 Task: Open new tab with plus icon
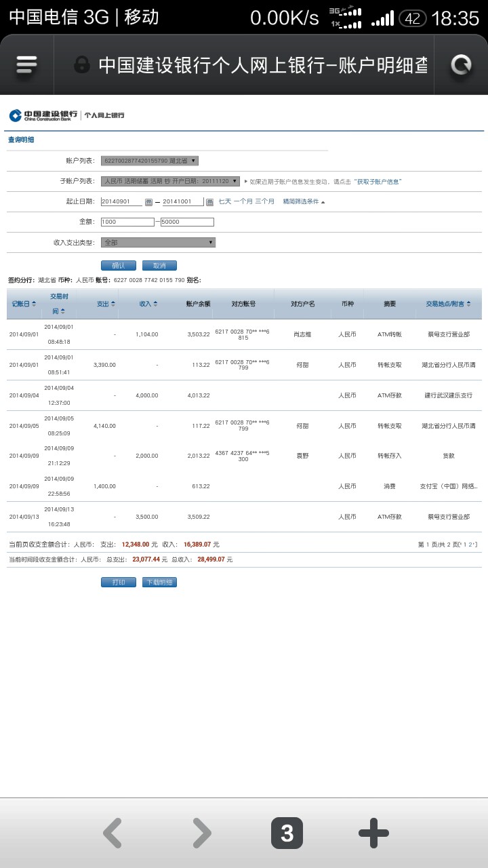373,833
